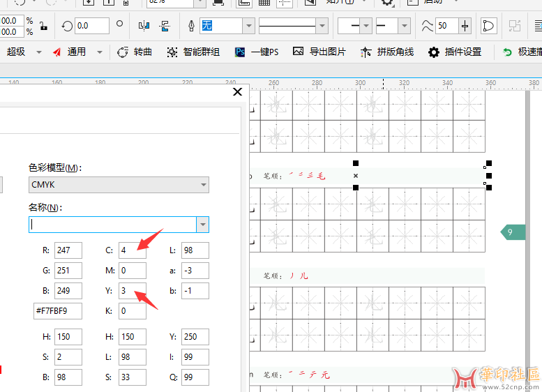The image size is (542, 392).
Task: Click the K black field showing 0
Action: [133, 311]
